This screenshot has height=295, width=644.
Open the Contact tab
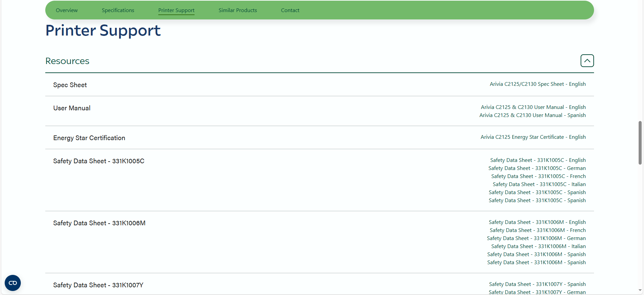pos(290,10)
